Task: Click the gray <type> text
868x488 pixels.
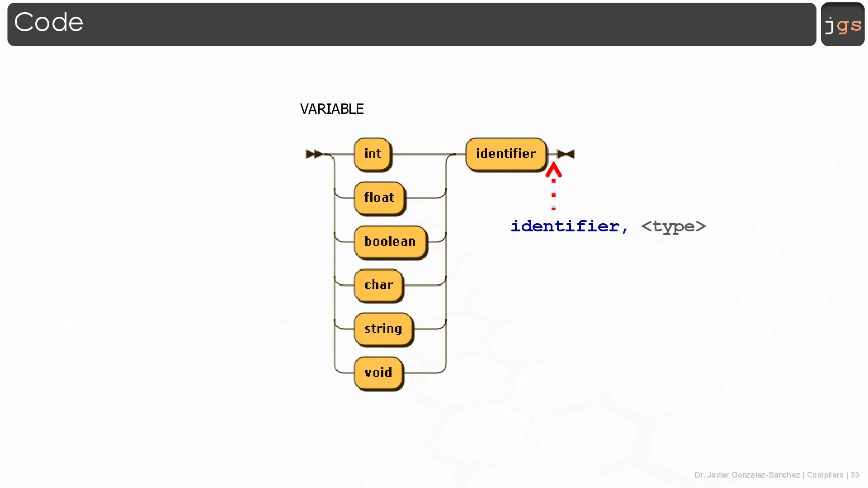Action: tap(673, 226)
